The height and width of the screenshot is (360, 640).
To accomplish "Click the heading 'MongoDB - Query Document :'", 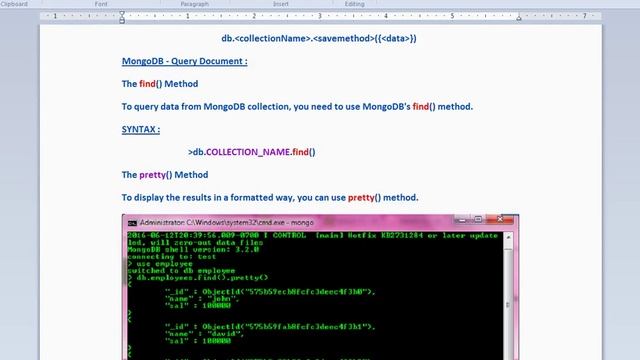I will [x=184, y=61].
